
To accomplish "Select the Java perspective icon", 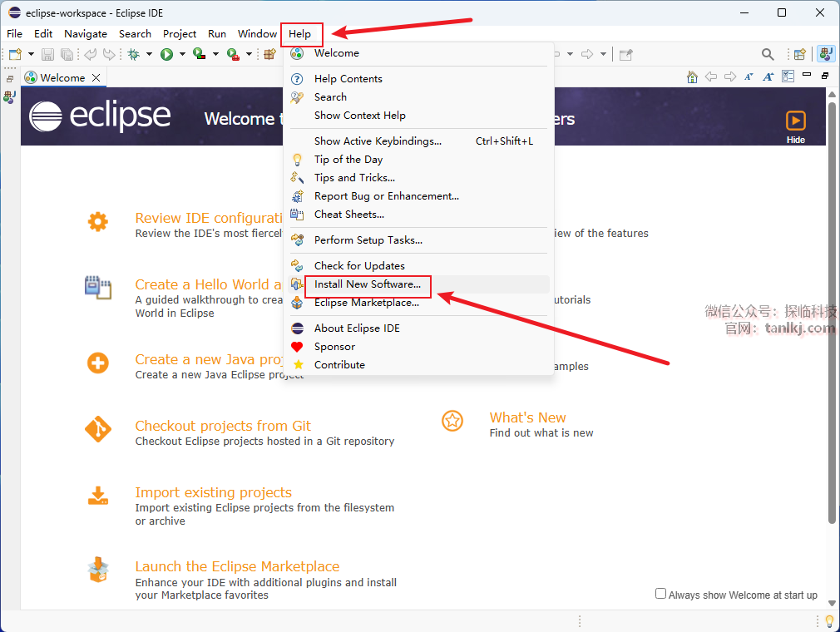I will [x=826, y=54].
